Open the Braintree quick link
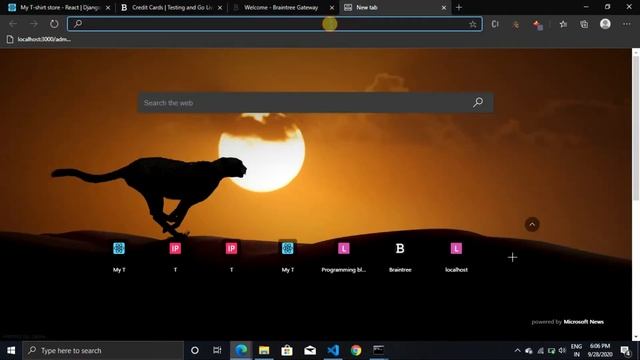Image resolution: width=640 pixels, height=360 pixels. pyautogui.click(x=400, y=257)
